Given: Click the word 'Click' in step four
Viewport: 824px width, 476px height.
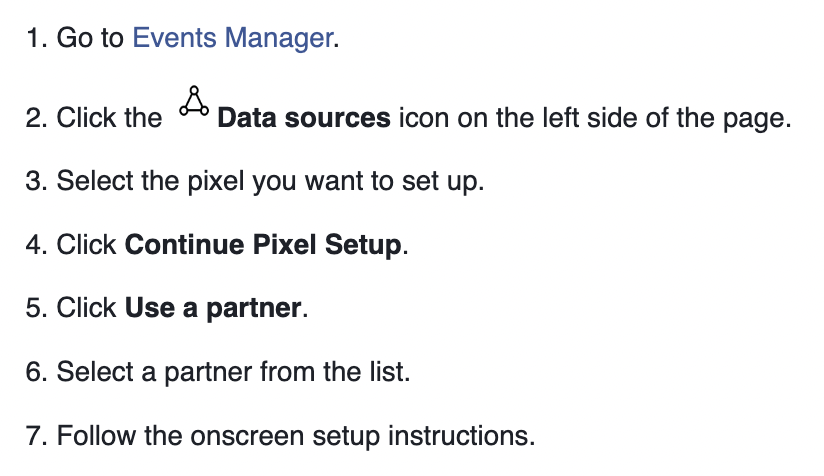Looking at the screenshot, I should pos(86,245).
